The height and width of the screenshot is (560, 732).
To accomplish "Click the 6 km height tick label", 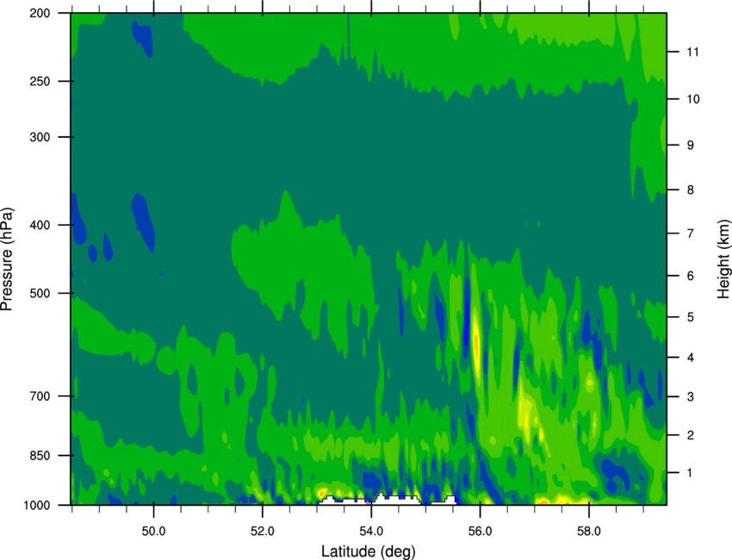I will pyautogui.click(x=690, y=276).
